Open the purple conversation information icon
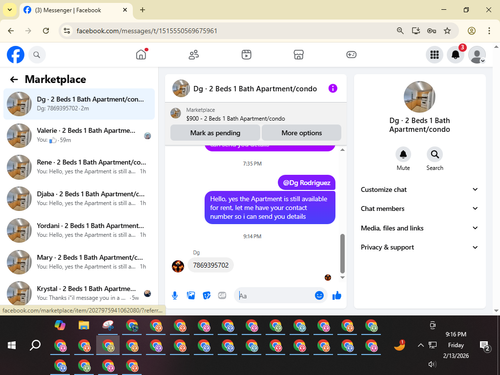Image resolution: width=500 pixels, height=375 pixels. [x=333, y=88]
